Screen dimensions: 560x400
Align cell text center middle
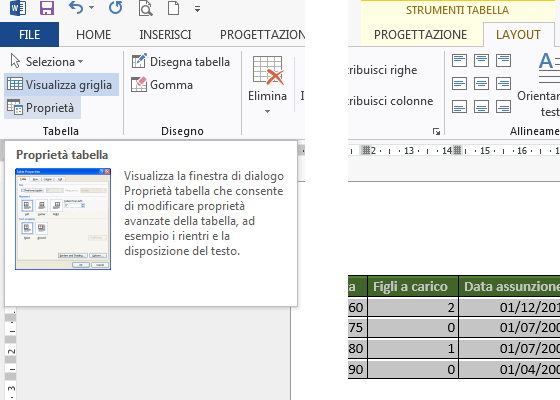[481, 84]
